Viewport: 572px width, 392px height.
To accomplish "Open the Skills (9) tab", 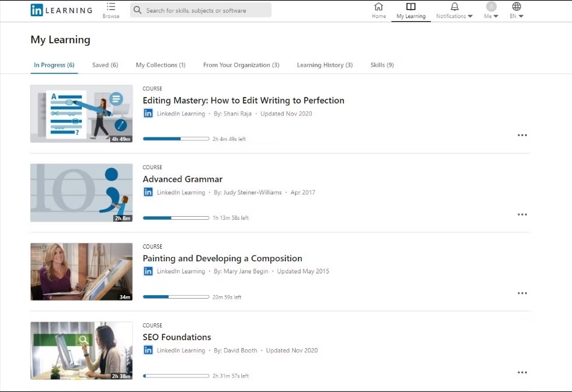I will (x=382, y=65).
